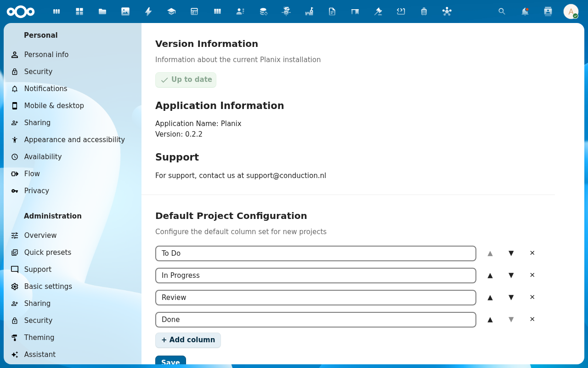Image resolution: width=588 pixels, height=368 pixels.
Task: Remove the To Do column
Action: pos(532,253)
